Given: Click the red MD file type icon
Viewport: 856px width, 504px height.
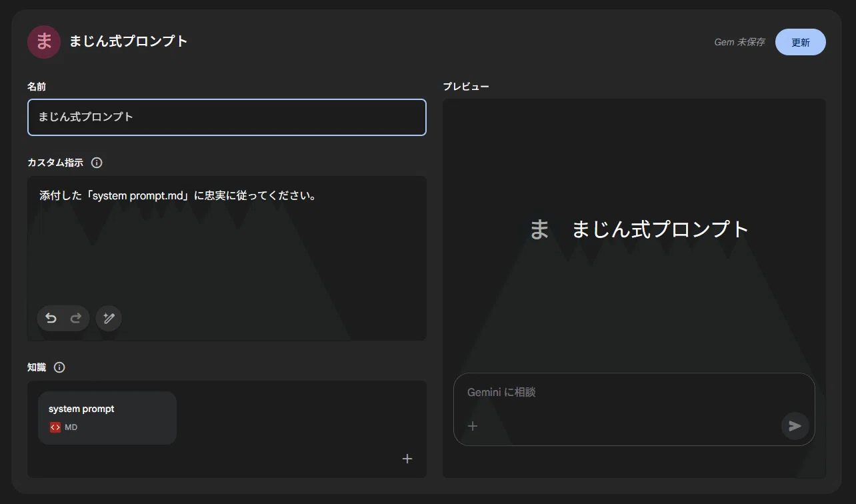Looking at the screenshot, I should click(x=55, y=427).
